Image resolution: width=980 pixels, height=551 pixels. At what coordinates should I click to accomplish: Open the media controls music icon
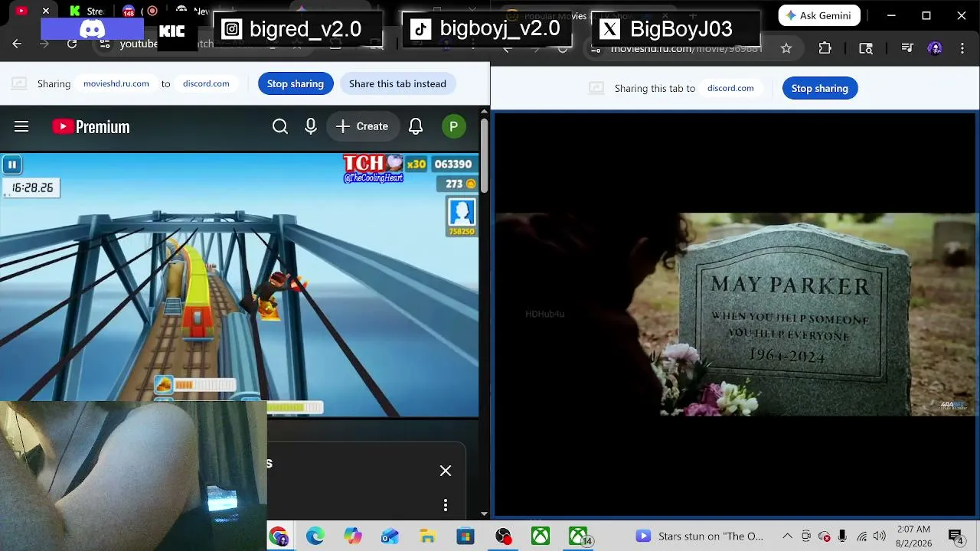pyautogui.click(x=907, y=48)
